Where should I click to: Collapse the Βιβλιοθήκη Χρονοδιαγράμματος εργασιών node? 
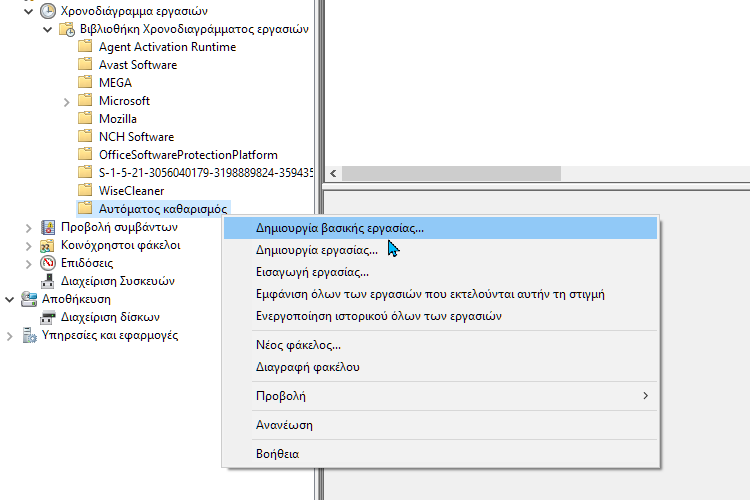tap(47, 29)
